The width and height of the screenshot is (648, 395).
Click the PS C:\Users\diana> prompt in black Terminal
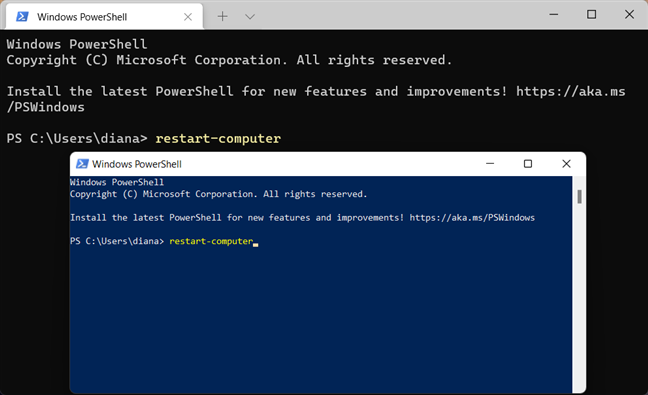(x=77, y=138)
